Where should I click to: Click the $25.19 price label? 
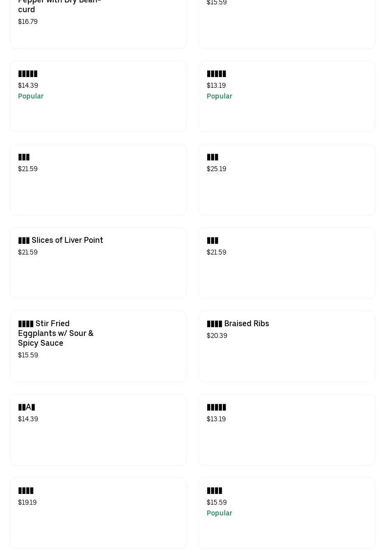click(216, 169)
